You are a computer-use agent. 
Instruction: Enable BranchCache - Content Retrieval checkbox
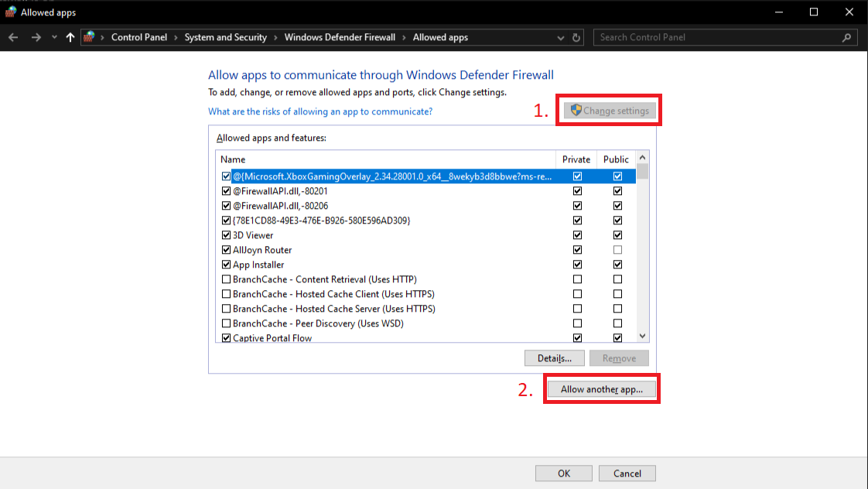226,279
